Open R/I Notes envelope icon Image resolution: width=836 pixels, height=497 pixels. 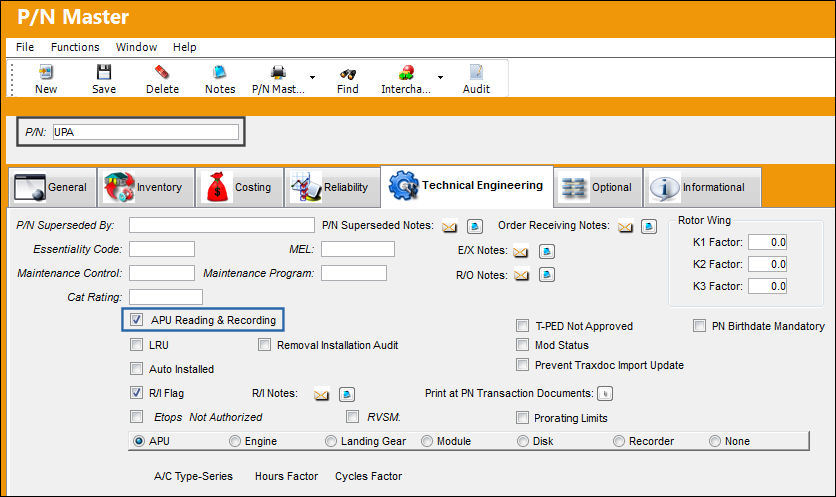(x=321, y=395)
